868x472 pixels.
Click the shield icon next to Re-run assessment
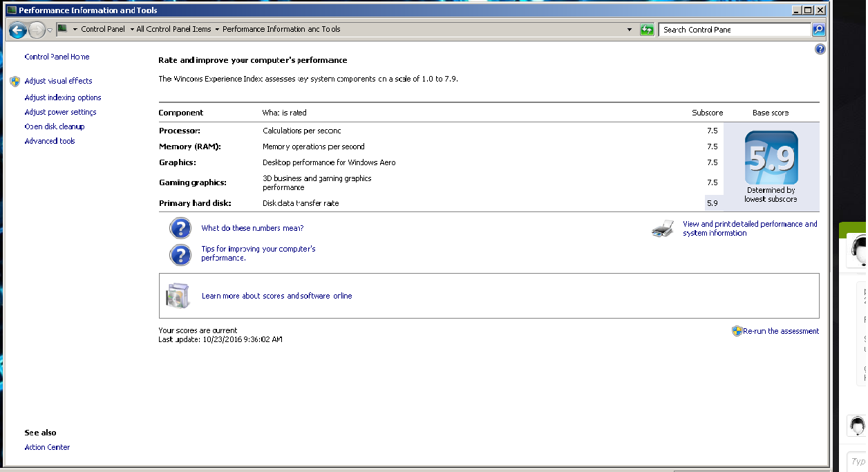pos(737,331)
